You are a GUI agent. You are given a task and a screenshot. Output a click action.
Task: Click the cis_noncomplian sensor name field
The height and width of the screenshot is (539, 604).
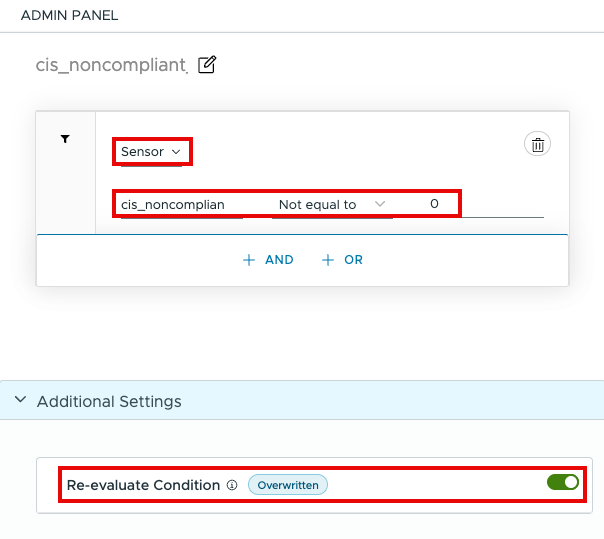(x=180, y=204)
